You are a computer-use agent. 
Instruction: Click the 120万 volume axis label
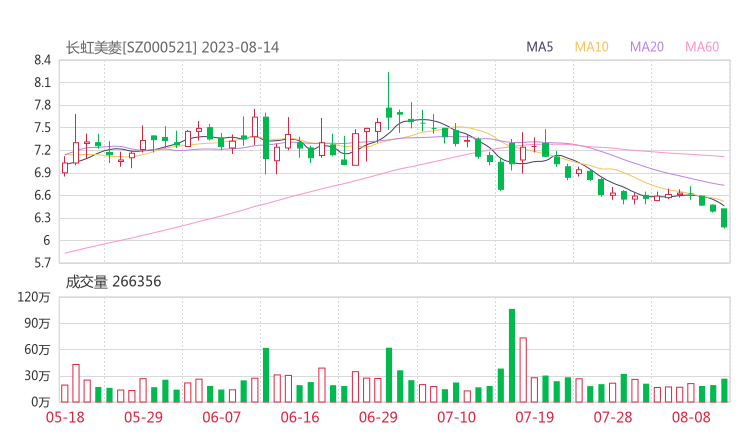coord(34,297)
